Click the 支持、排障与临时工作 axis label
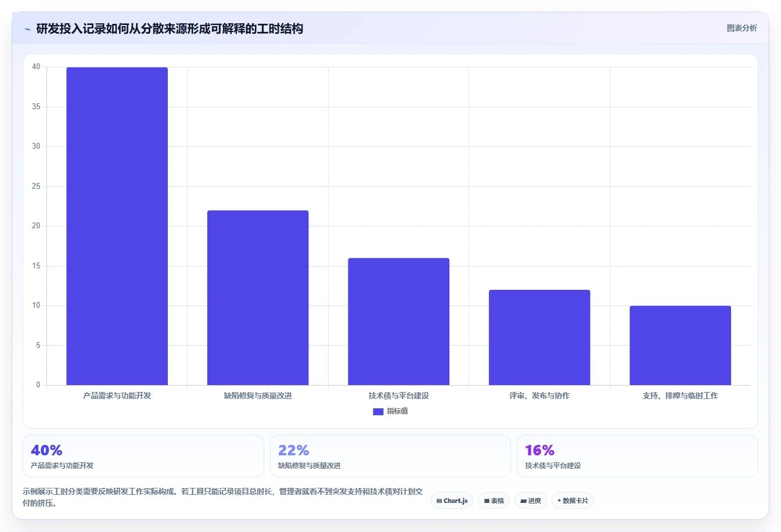 click(681, 396)
